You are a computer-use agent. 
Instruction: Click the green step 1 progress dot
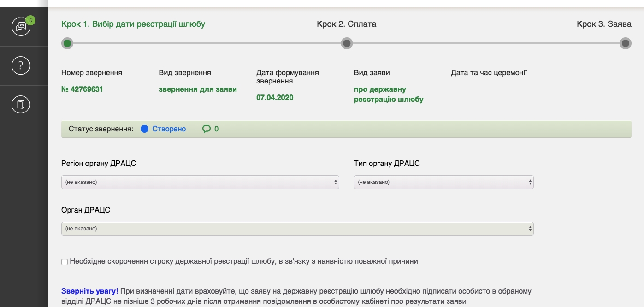coord(67,43)
